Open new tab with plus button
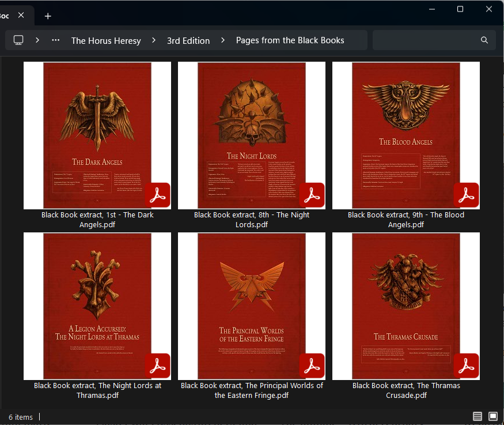This screenshot has height=425, width=504. (48, 16)
